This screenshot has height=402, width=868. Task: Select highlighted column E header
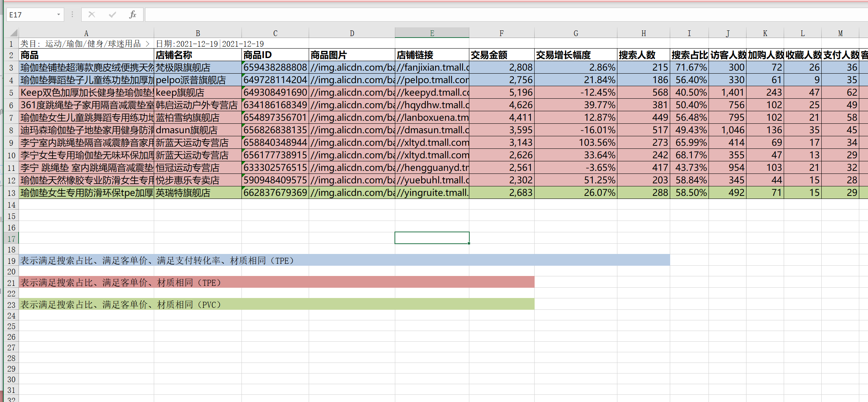pos(432,33)
